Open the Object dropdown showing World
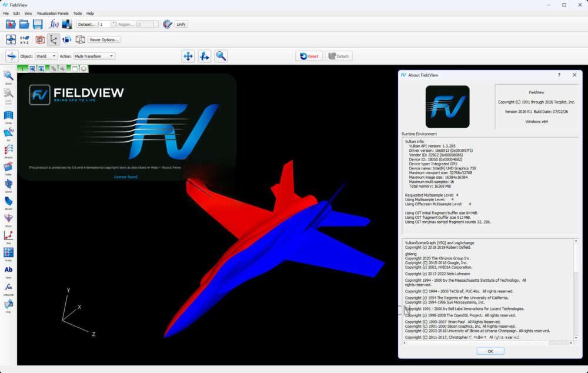Viewport: 588px width, 373px height. (x=46, y=56)
